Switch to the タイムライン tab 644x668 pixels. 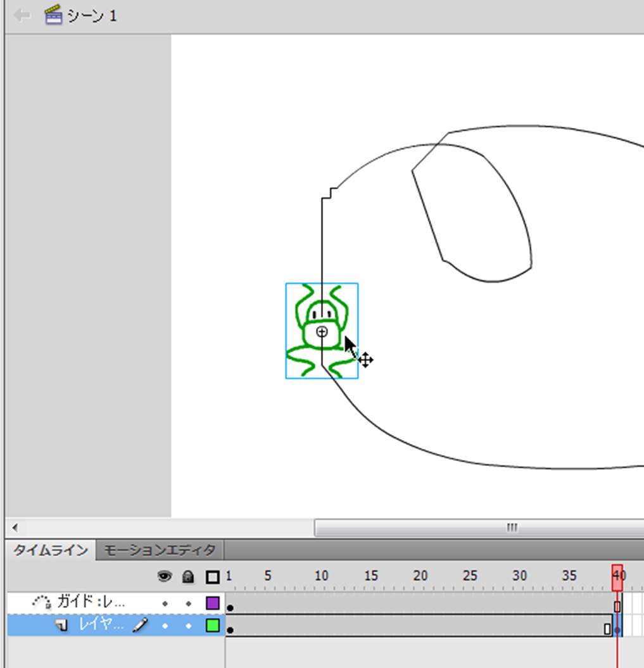51,550
